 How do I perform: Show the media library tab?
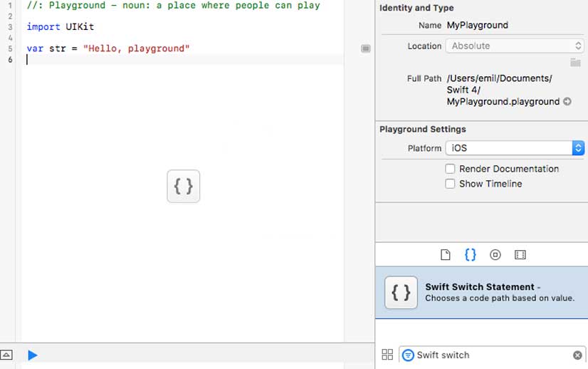point(520,255)
